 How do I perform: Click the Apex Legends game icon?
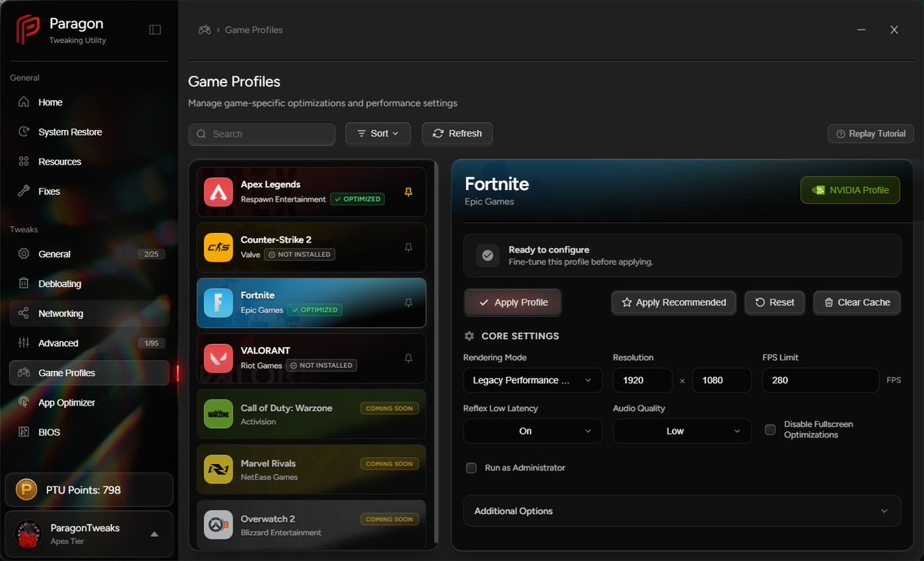219,192
